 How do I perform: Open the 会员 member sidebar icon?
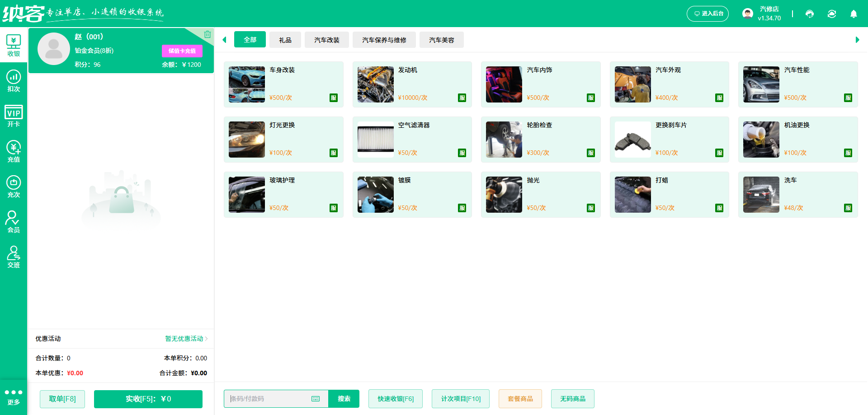[14, 222]
